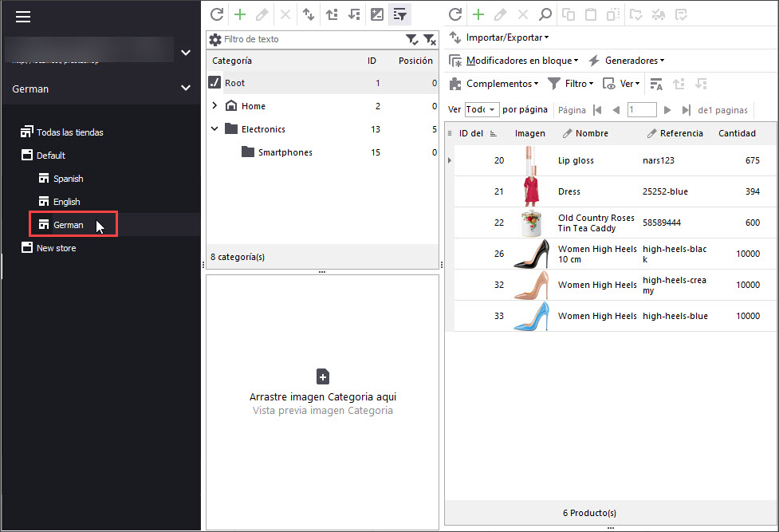Expand the Home category
The image size is (779, 532).
(x=214, y=105)
